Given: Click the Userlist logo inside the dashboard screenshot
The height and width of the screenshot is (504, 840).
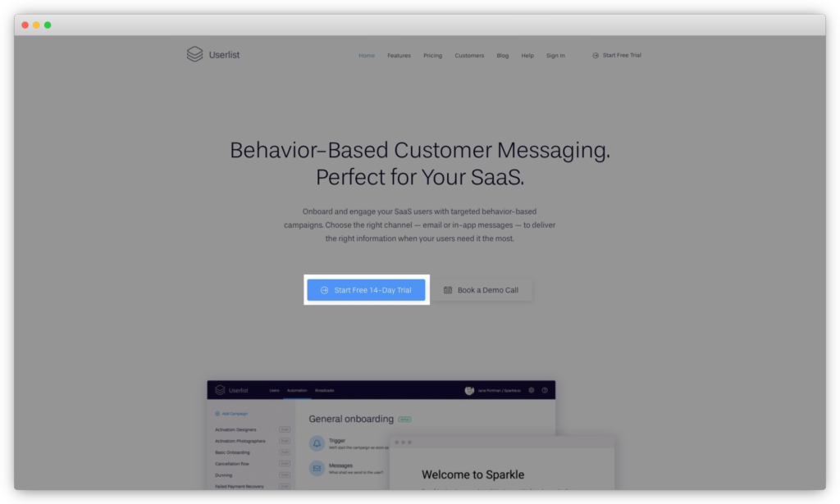Looking at the screenshot, I should (220, 390).
